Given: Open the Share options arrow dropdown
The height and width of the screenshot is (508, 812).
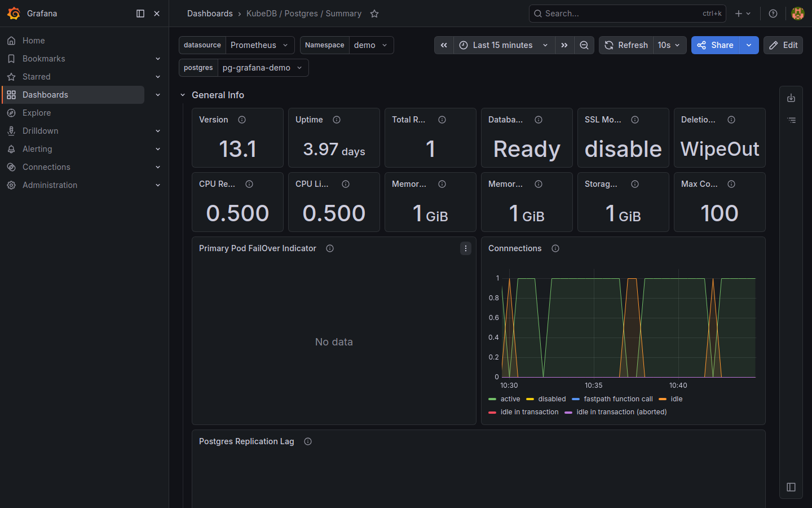Looking at the screenshot, I should [x=749, y=45].
